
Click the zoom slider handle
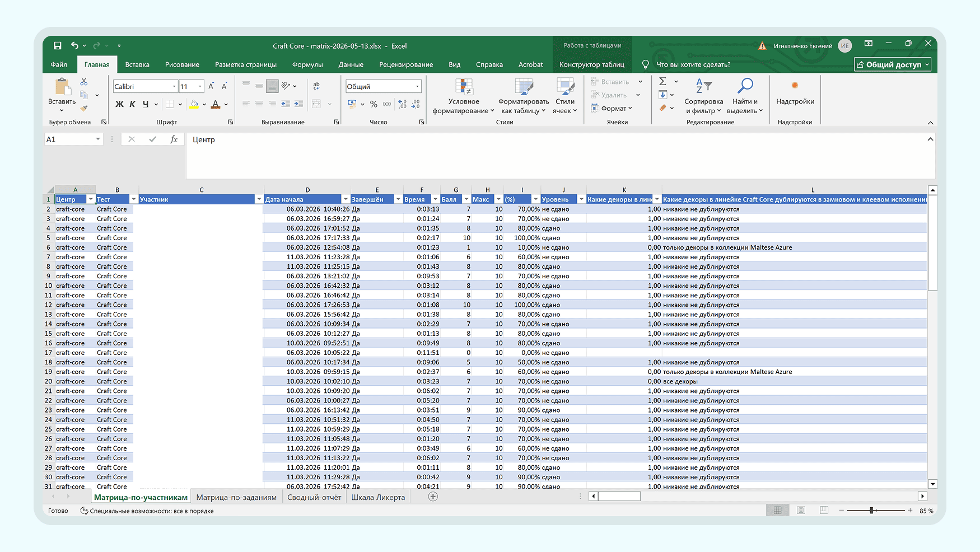(872, 511)
